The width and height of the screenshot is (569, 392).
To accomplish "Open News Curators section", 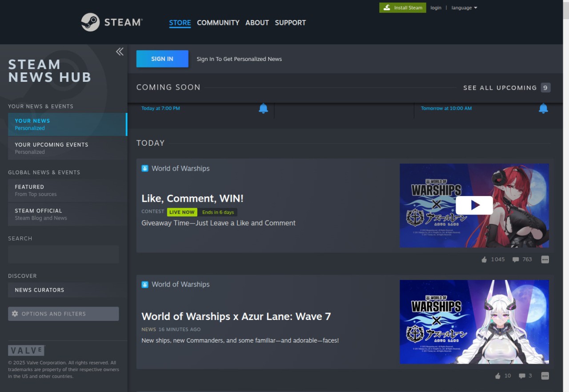I will tap(68, 290).
